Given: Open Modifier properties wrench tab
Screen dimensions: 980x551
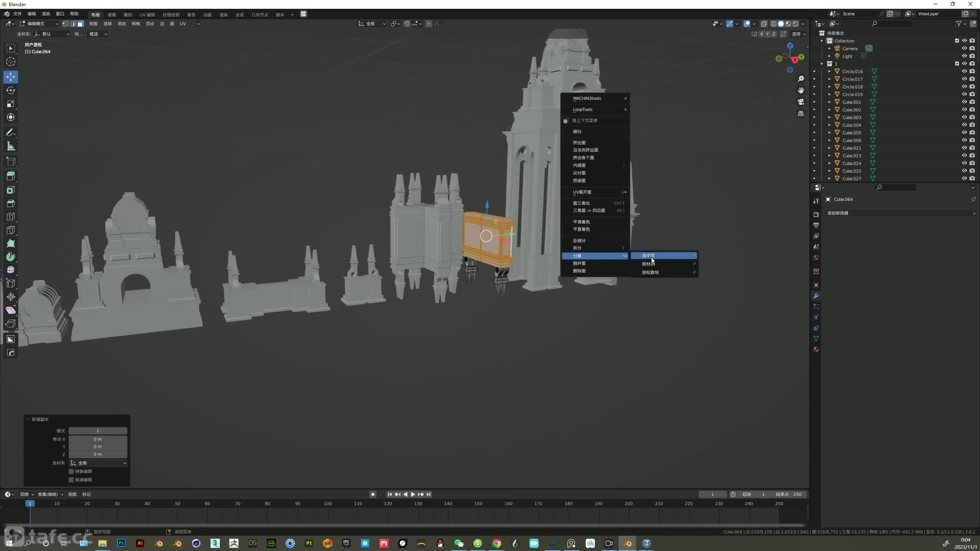Looking at the screenshot, I should [x=816, y=296].
